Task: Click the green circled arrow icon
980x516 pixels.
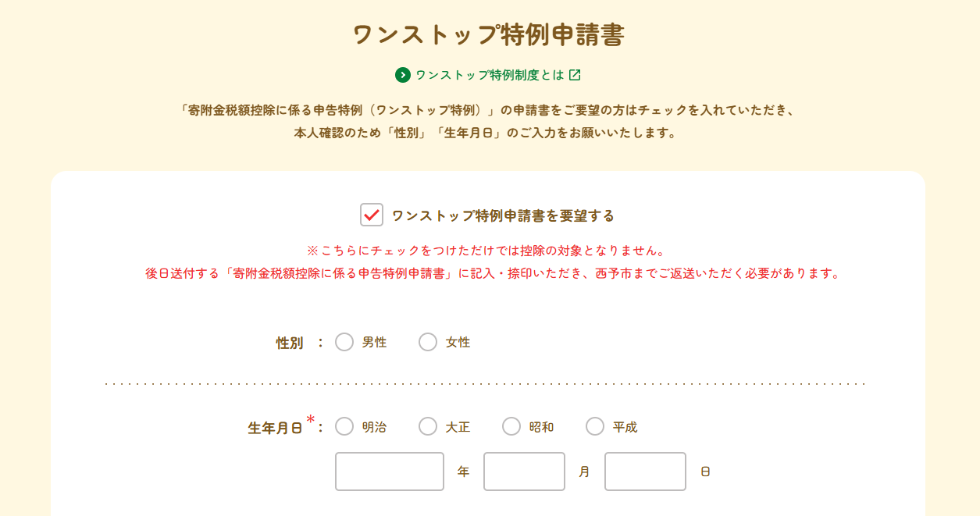Action: click(403, 75)
